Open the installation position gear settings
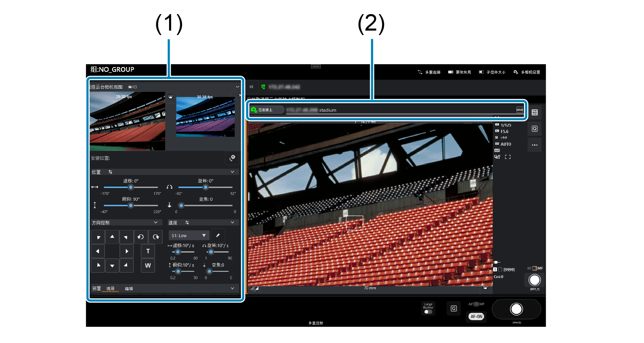The width and height of the screenshot is (644, 343). pos(232,158)
